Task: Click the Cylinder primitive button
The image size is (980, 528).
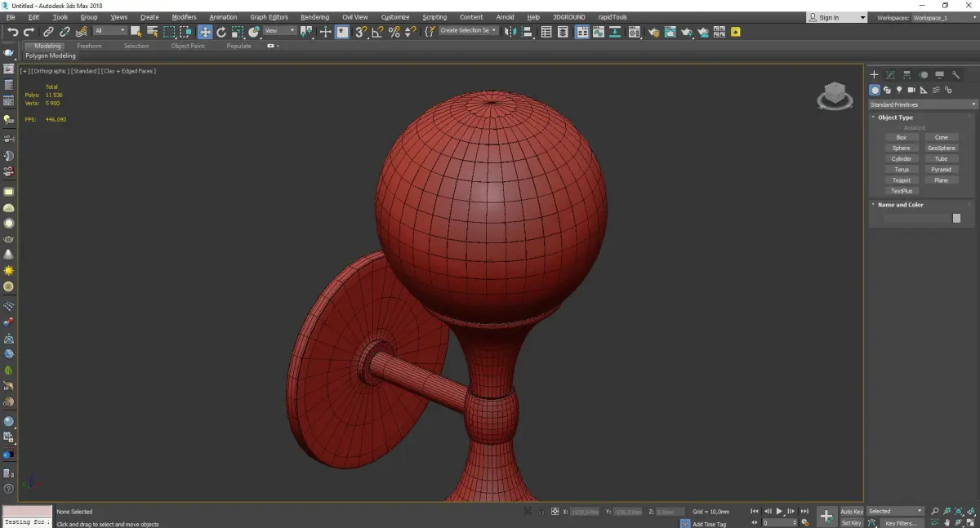Action: tap(902, 159)
